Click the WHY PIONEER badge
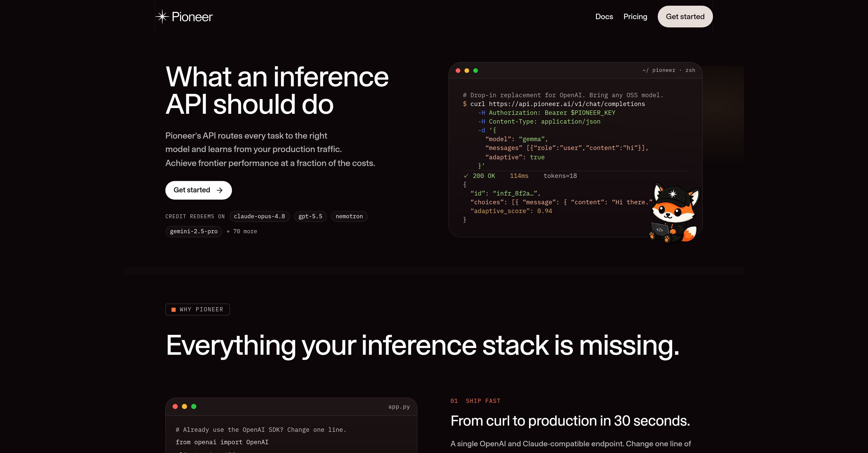 [197, 309]
